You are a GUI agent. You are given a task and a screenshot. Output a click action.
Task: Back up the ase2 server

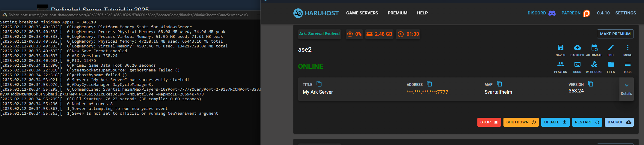619,122
